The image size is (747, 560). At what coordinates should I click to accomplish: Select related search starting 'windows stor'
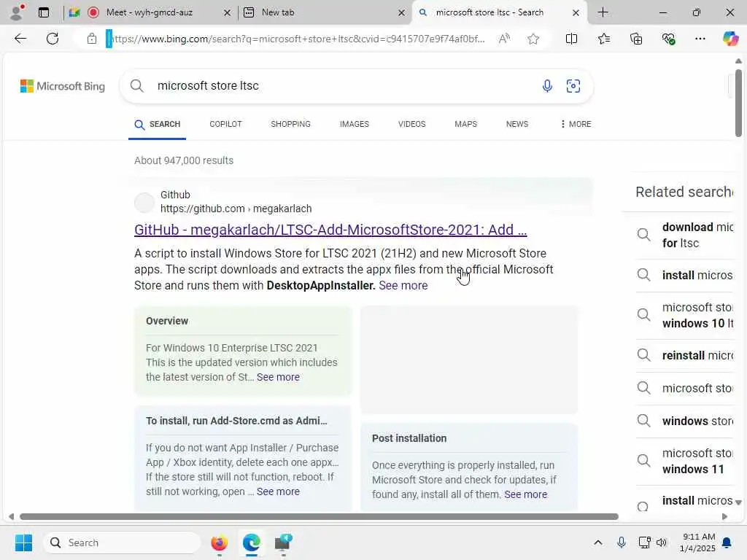click(x=686, y=421)
